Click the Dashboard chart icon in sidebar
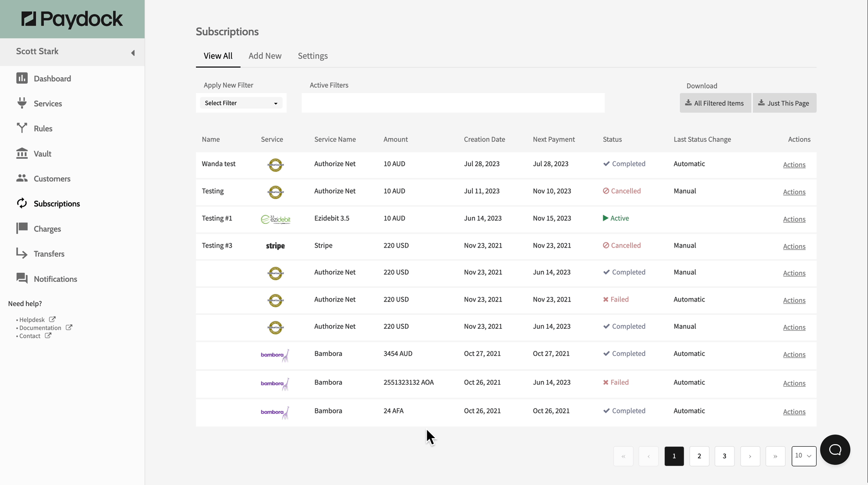Image resolution: width=868 pixels, height=485 pixels. click(22, 78)
